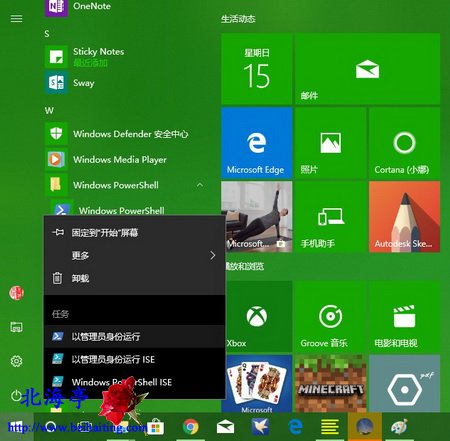The image size is (450, 441).
Task: Choose 以管理员身份运行 ISE task
Action: 135,359
